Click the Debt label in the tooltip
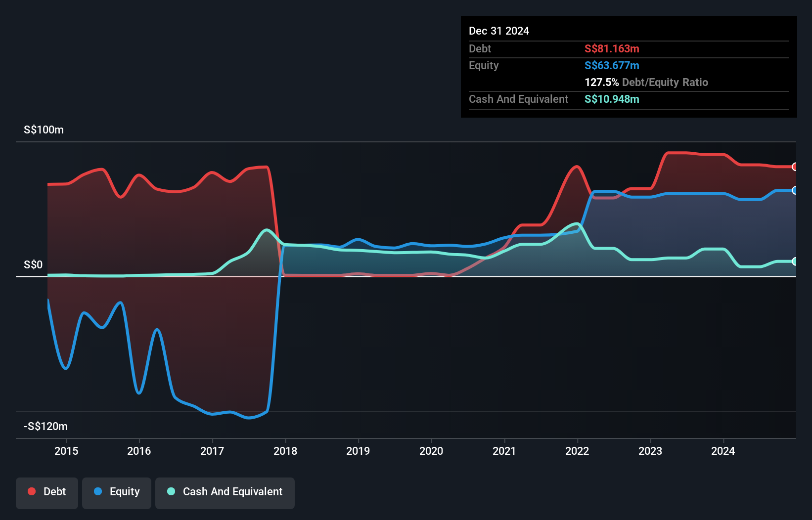This screenshot has width=812, height=520. [480, 48]
